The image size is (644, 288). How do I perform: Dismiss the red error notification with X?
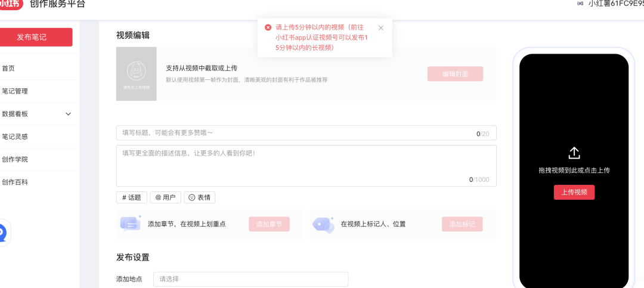pos(380,28)
